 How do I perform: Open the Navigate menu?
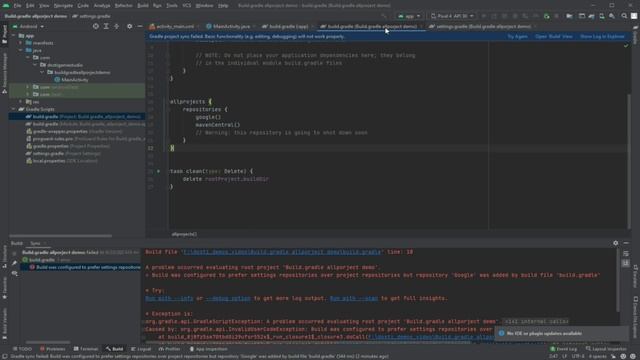click(x=63, y=6)
